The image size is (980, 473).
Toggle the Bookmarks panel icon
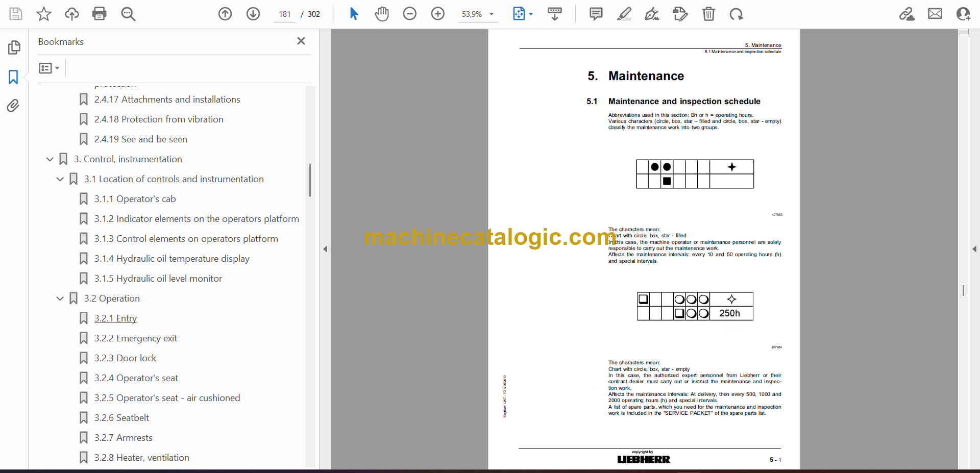pyautogui.click(x=13, y=77)
